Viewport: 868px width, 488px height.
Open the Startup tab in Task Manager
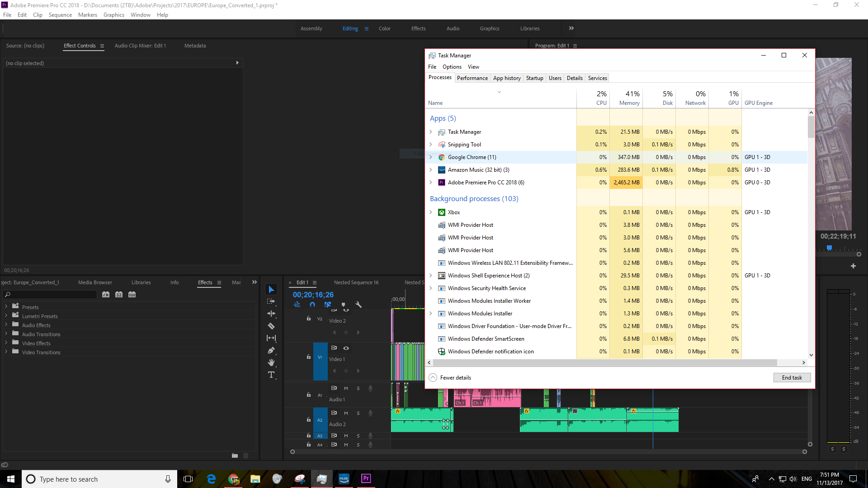(x=534, y=78)
